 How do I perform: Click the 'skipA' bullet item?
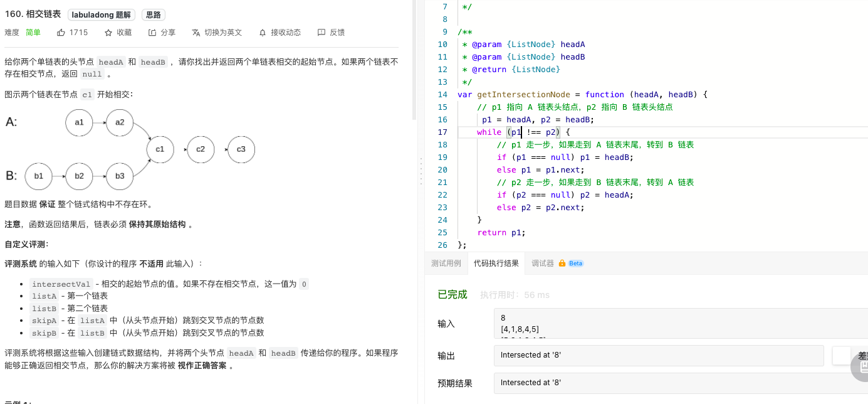[x=147, y=321]
